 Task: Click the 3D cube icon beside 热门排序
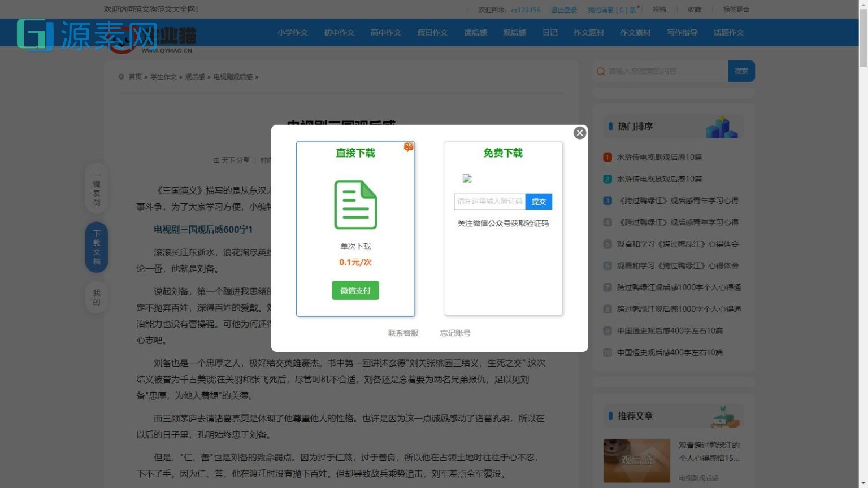[722, 125]
